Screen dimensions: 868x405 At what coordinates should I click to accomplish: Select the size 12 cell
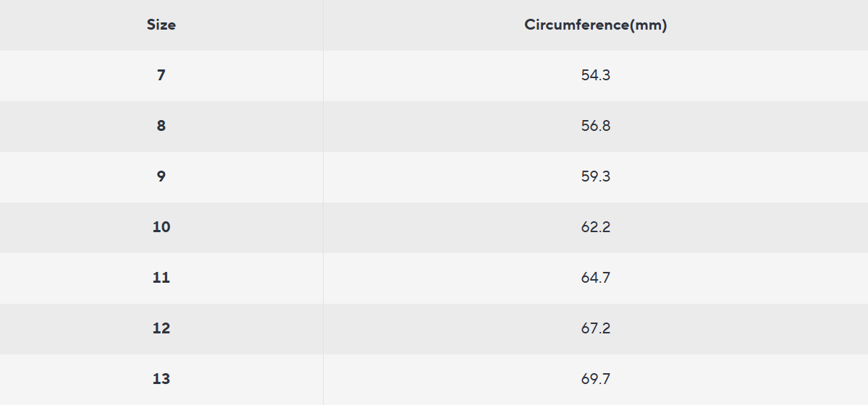coord(161,328)
